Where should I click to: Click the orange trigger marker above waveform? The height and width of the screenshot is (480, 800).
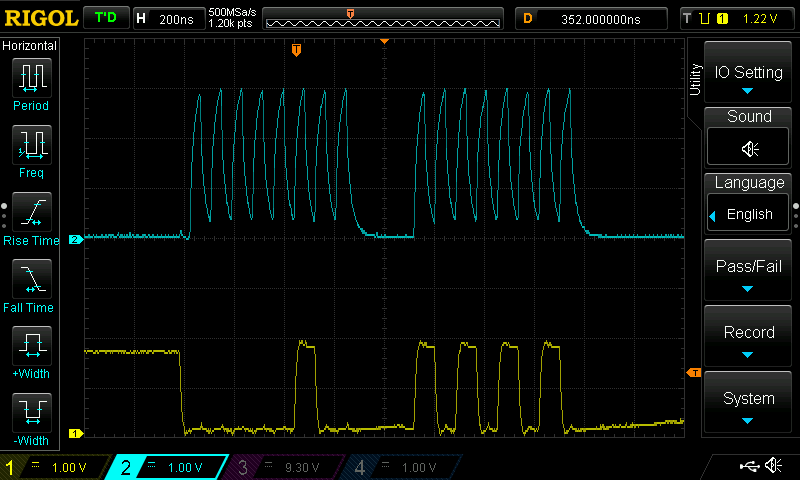[296, 50]
